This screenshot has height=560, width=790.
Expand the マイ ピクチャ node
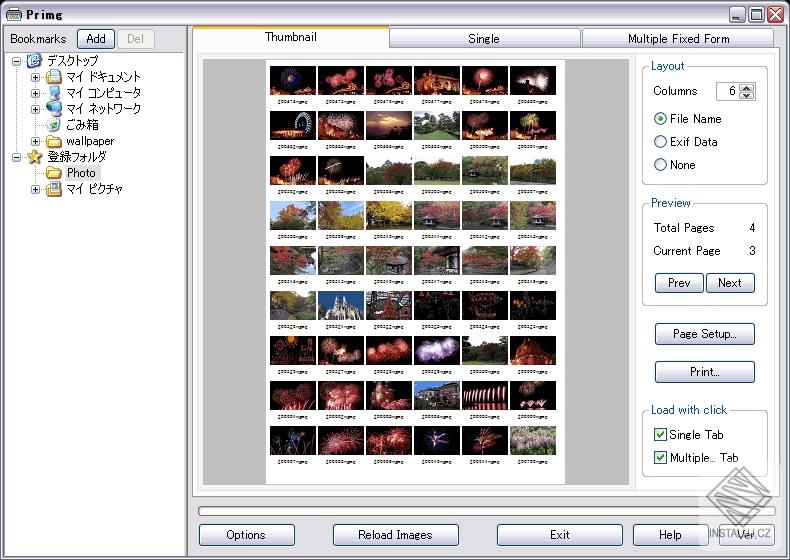(x=35, y=190)
